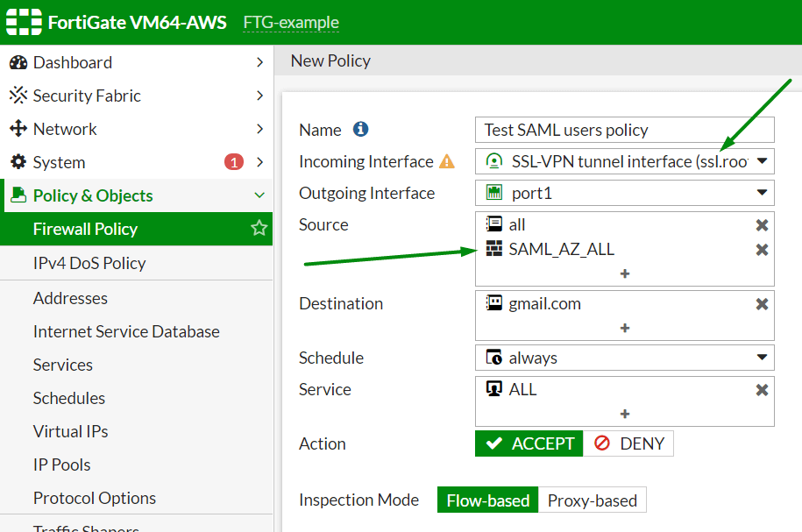The width and height of the screenshot is (802, 532).
Task: Add a new Destination with the plus button
Action: point(624,329)
